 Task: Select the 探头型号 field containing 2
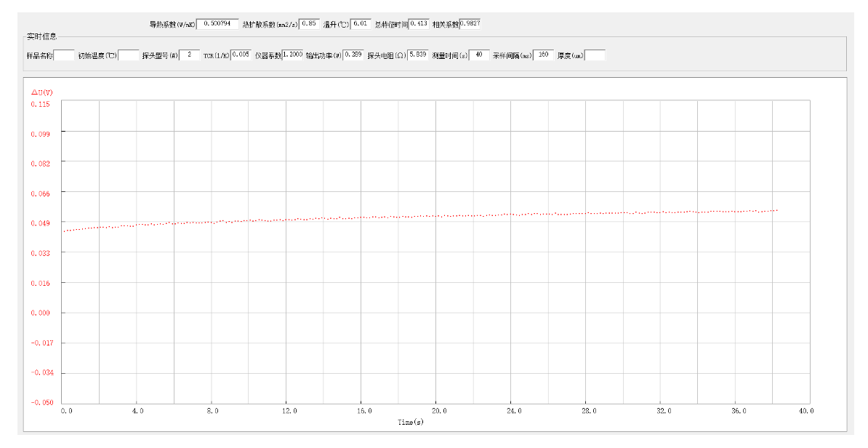pyautogui.click(x=189, y=55)
